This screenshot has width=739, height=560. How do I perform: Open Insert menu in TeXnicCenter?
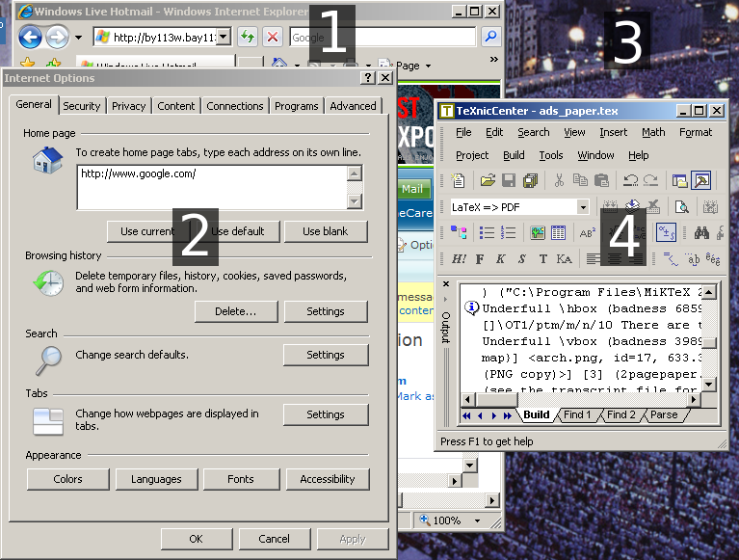coord(613,132)
